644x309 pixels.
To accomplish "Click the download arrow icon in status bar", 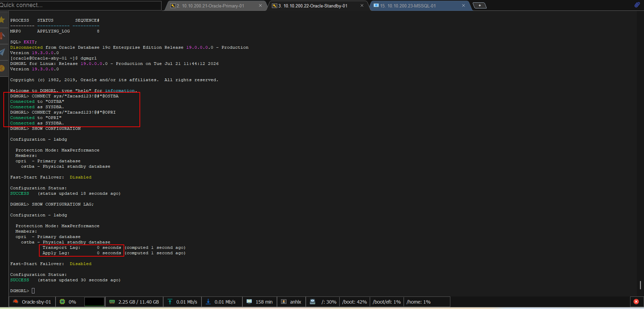I will pos(208,302).
